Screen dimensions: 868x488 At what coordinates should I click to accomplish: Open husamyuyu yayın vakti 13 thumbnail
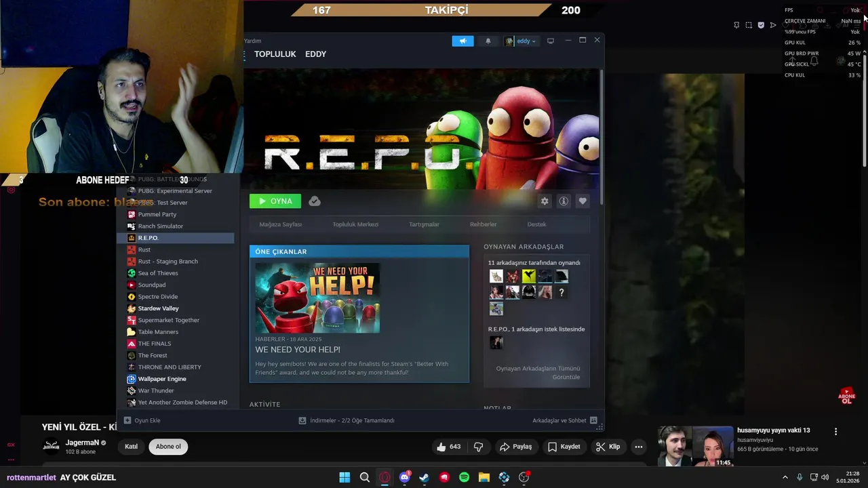(695, 447)
